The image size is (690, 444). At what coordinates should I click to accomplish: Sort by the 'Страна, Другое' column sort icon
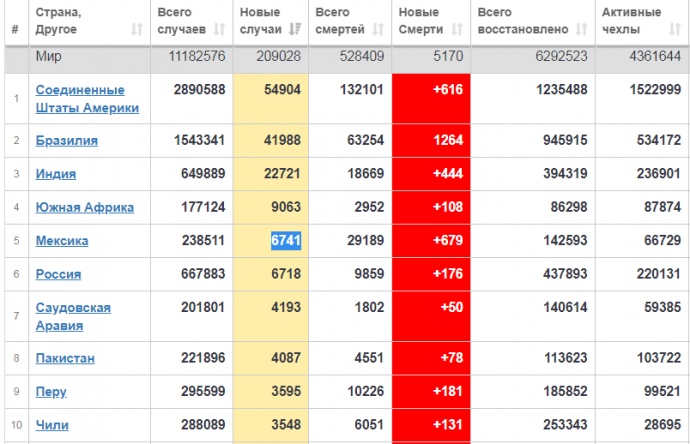[x=136, y=29]
